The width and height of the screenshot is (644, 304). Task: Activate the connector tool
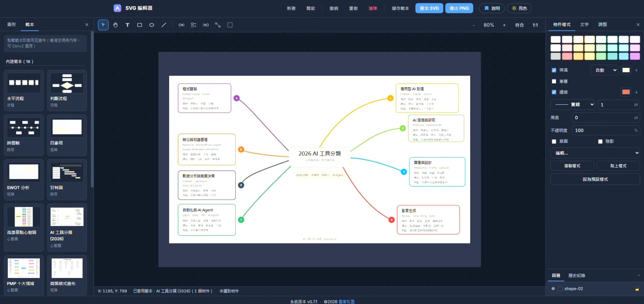point(218,25)
